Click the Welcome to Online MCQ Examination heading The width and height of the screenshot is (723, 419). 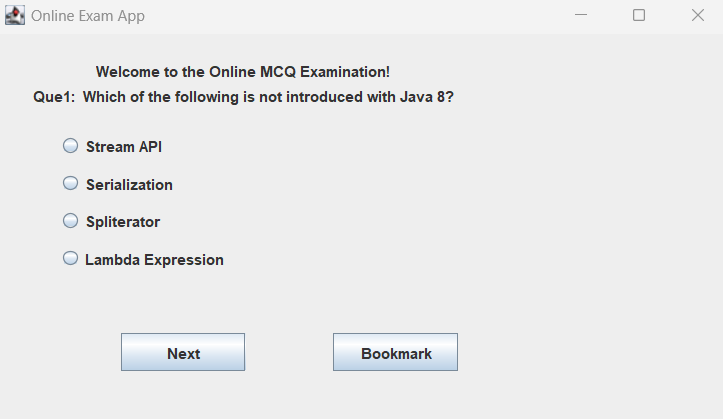pos(242,72)
